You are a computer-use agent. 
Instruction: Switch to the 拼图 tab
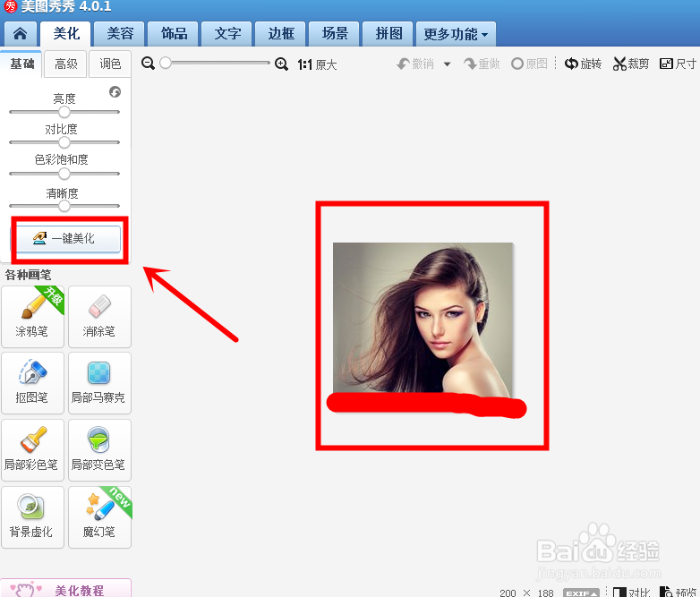(388, 34)
